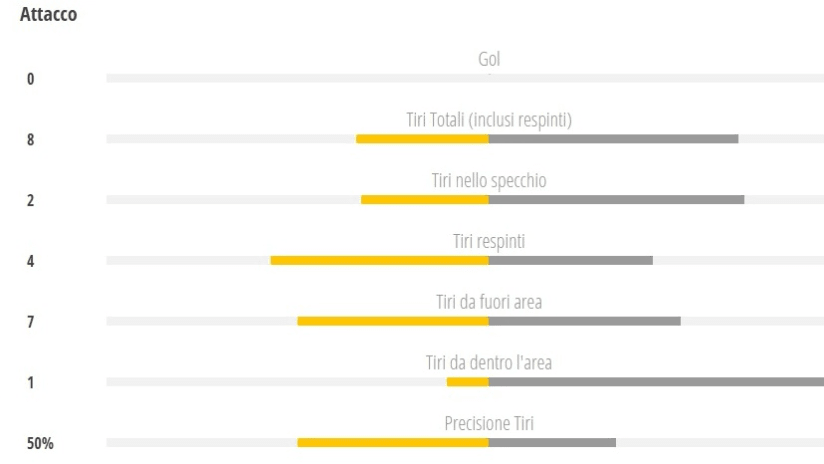Image resolution: width=824 pixels, height=464 pixels.
Task: Click the 50% value beside Precisione Tiri
Action: tap(40, 443)
